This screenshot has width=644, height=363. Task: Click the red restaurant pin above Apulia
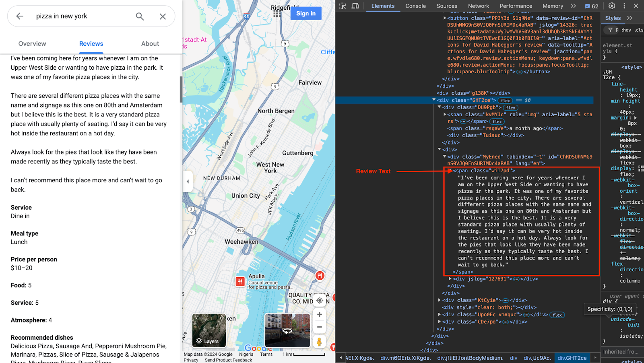[320, 276]
